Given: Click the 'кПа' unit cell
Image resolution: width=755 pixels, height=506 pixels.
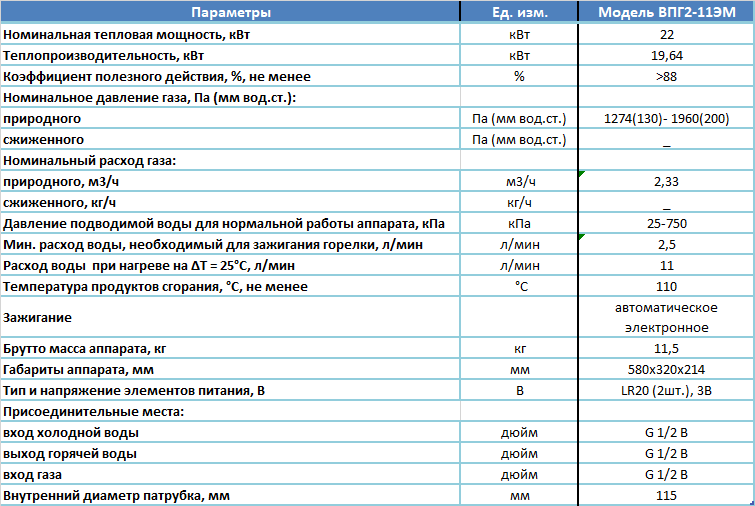Looking at the screenshot, I should click(520, 223).
